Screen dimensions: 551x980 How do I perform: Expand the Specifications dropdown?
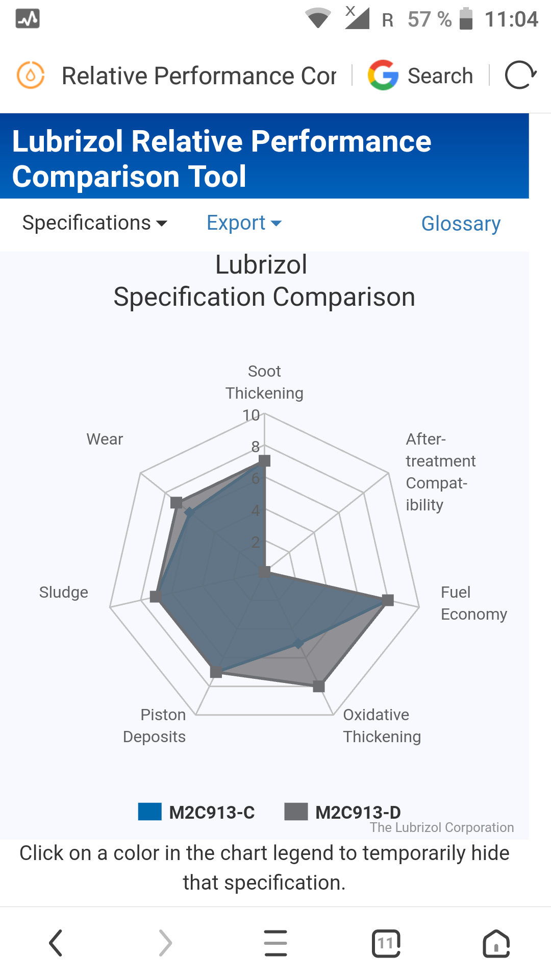pyautogui.click(x=95, y=223)
